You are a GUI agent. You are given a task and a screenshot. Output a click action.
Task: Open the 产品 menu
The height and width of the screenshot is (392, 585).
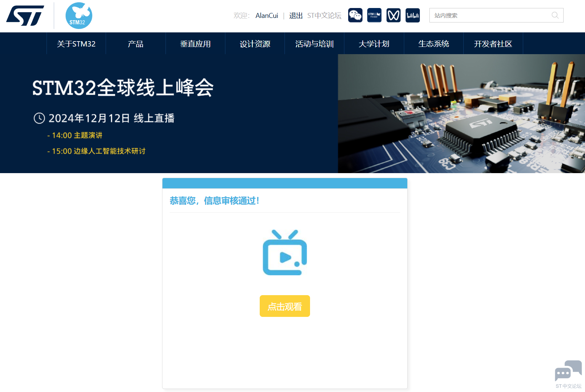click(x=136, y=44)
